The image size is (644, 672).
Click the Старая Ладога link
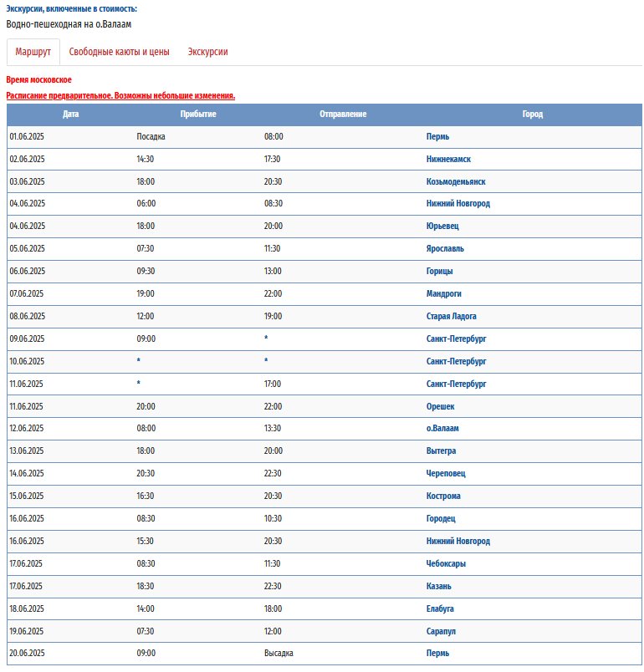point(451,316)
